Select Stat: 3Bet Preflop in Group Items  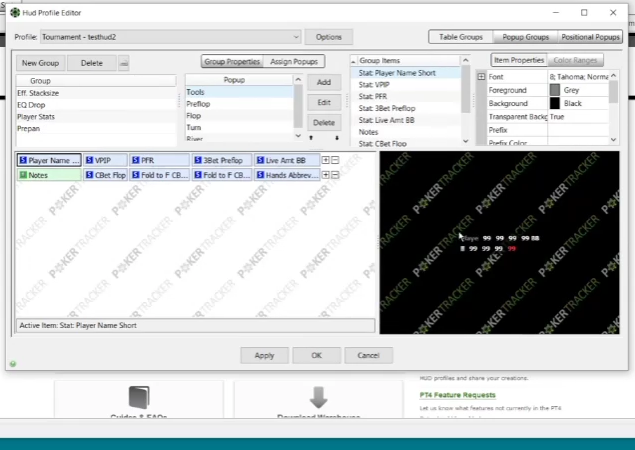point(405,108)
